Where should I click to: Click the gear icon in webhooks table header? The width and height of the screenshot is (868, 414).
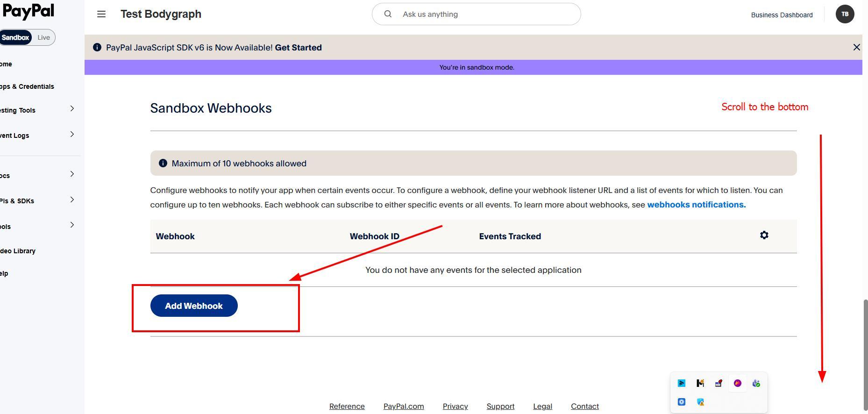764,236
